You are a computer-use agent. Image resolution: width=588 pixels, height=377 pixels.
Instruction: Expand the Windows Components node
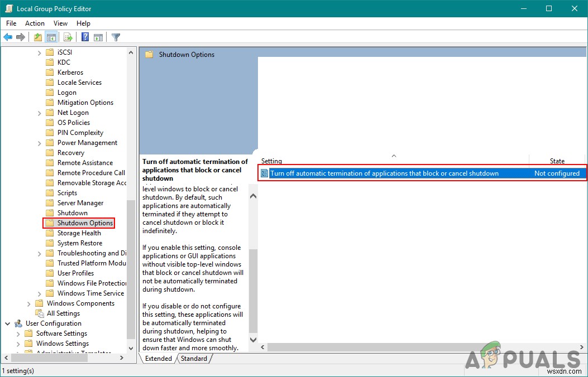[29, 303]
